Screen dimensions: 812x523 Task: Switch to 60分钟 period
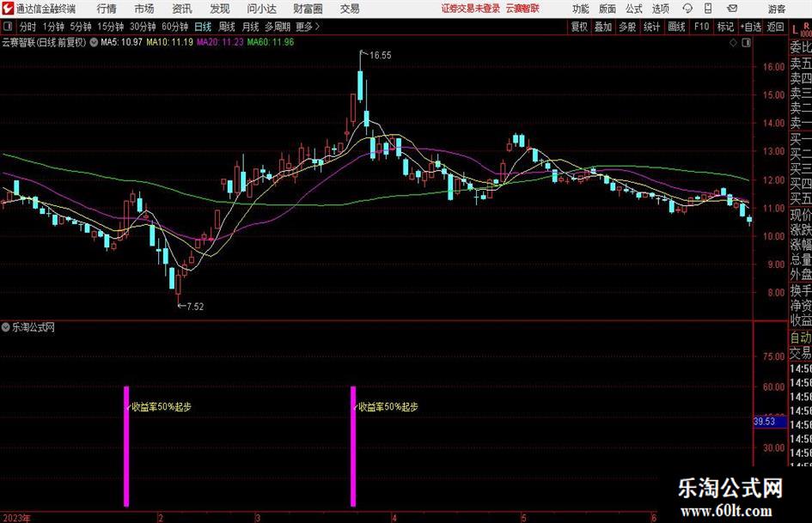(174, 27)
